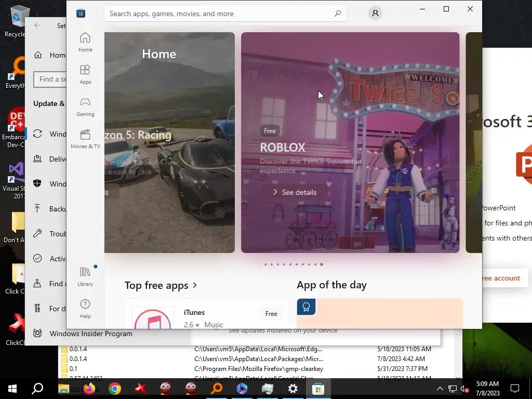Open Troubleshoot in Settings sidebar
The width and height of the screenshot is (532, 399).
coord(49,234)
